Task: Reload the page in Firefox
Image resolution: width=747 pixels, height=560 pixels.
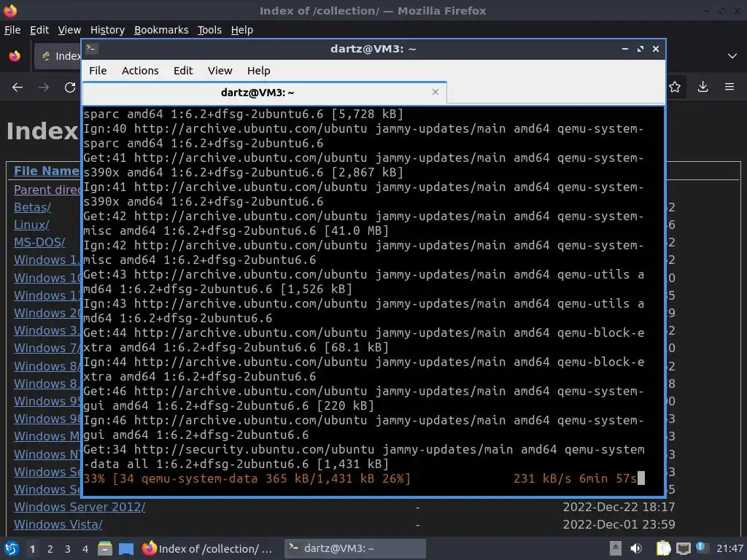Action: click(70, 87)
